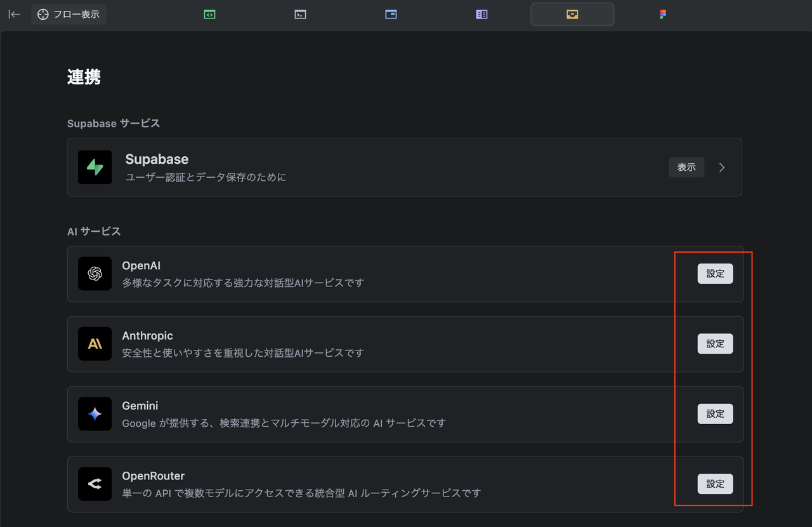Click the Supabase サービス section label
The height and width of the screenshot is (527, 812).
[114, 123]
